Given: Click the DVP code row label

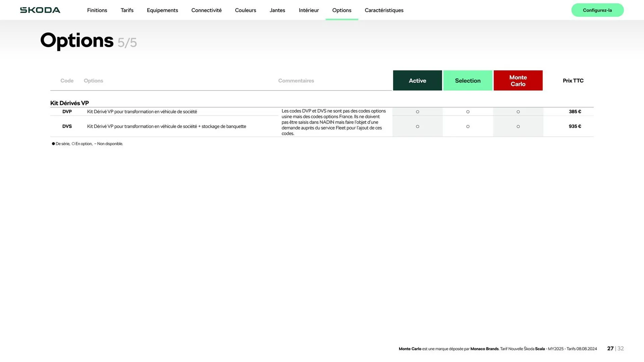Looking at the screenshot, I should click(x=67, y=112).
